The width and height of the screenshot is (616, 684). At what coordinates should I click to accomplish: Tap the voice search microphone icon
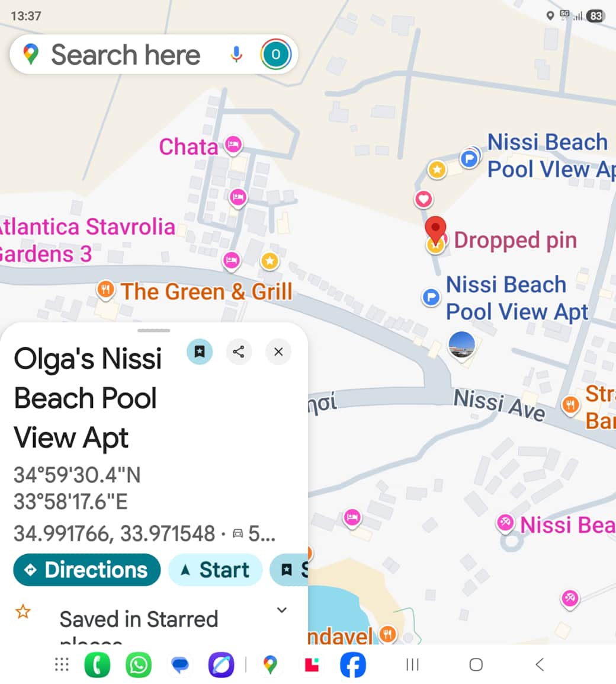click(x=236, y=55)
